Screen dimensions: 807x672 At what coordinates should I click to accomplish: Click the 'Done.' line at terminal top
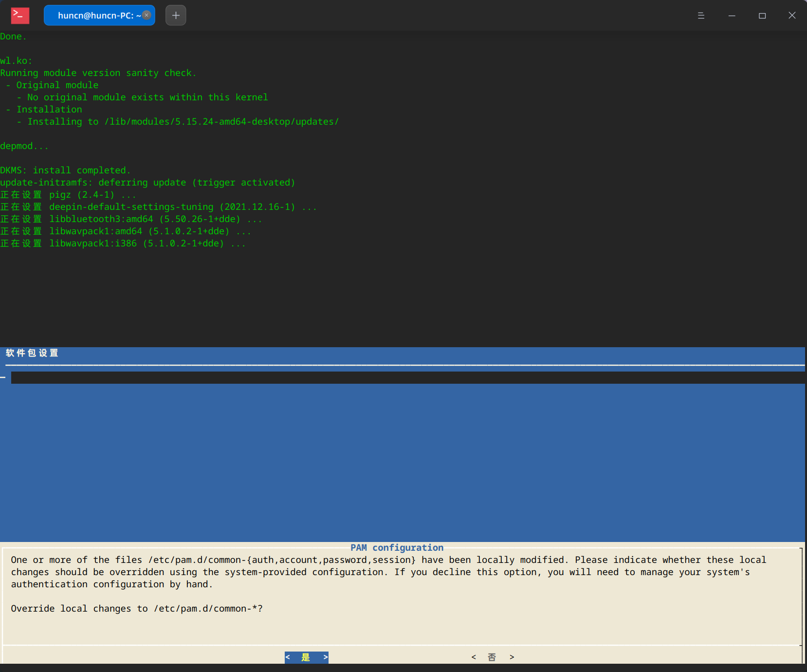click(x=13, y=37)
